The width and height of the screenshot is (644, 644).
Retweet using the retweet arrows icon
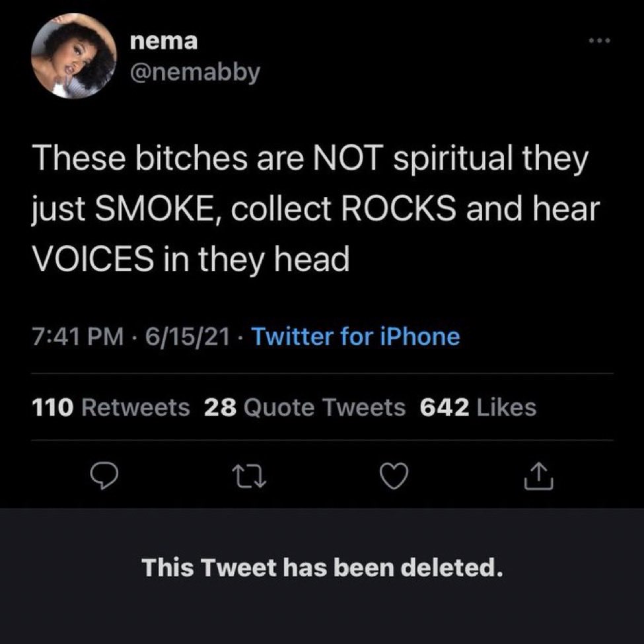pos(249,476)
